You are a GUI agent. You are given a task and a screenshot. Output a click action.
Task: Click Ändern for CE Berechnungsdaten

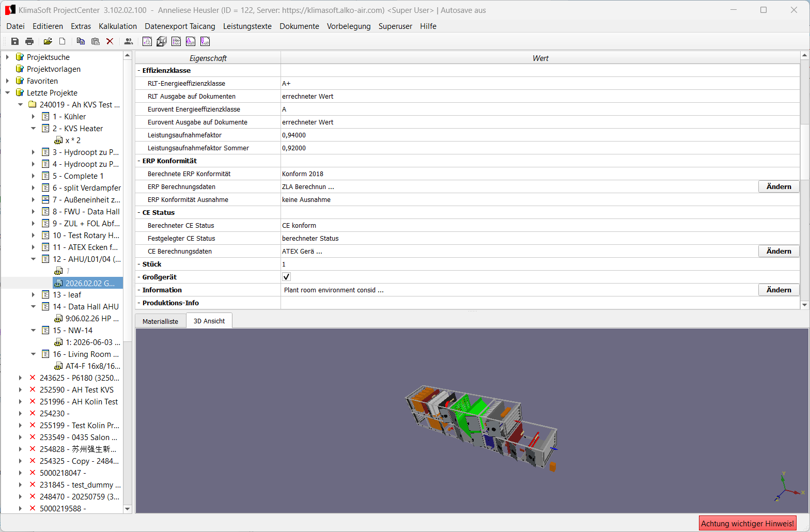pyautogui.click(x=778, y=251)
